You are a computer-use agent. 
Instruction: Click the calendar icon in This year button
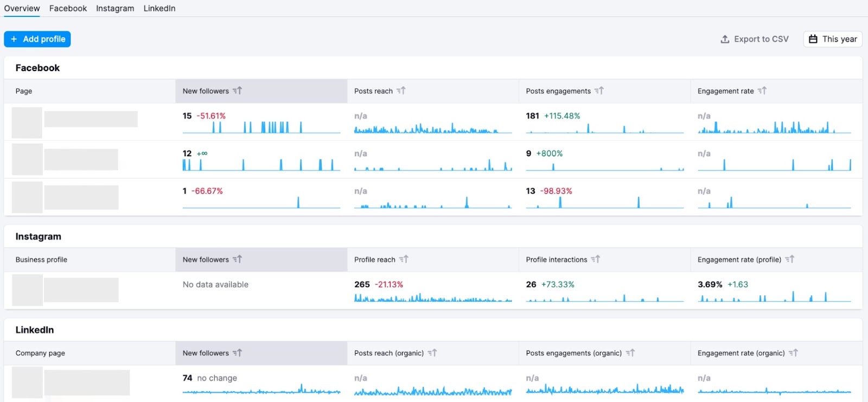[813, 39]
